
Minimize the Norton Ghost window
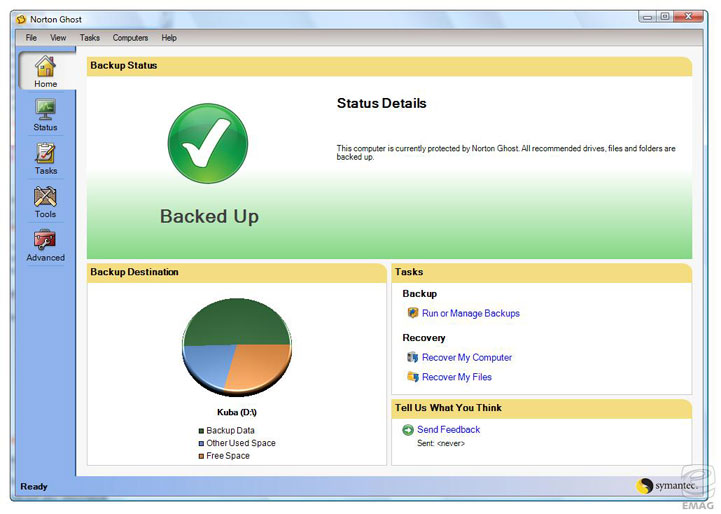tap(648, 17)
